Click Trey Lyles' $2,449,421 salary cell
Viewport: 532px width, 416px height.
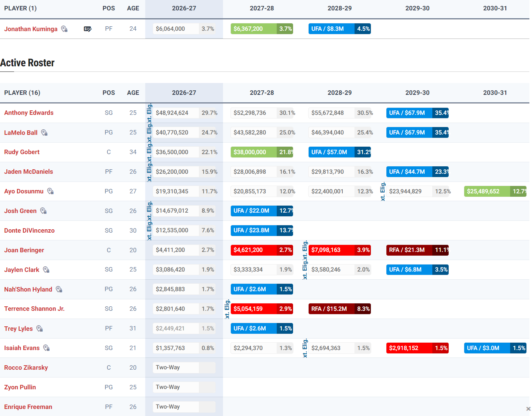coord(184,328)
